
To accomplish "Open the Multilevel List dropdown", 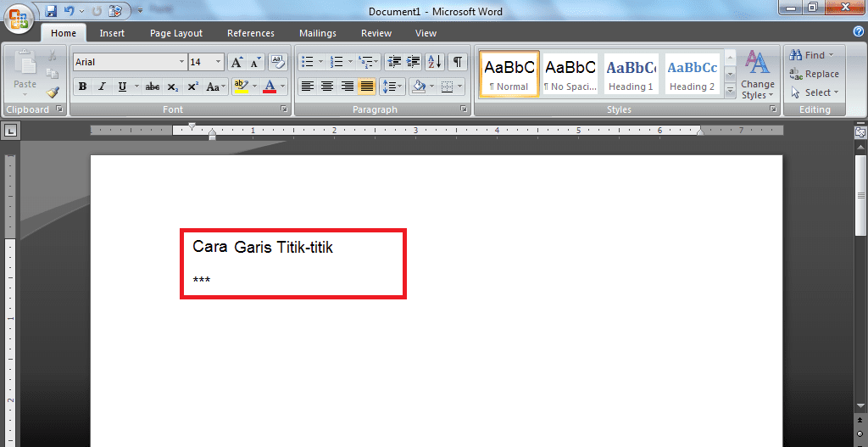I will [368, 61].
